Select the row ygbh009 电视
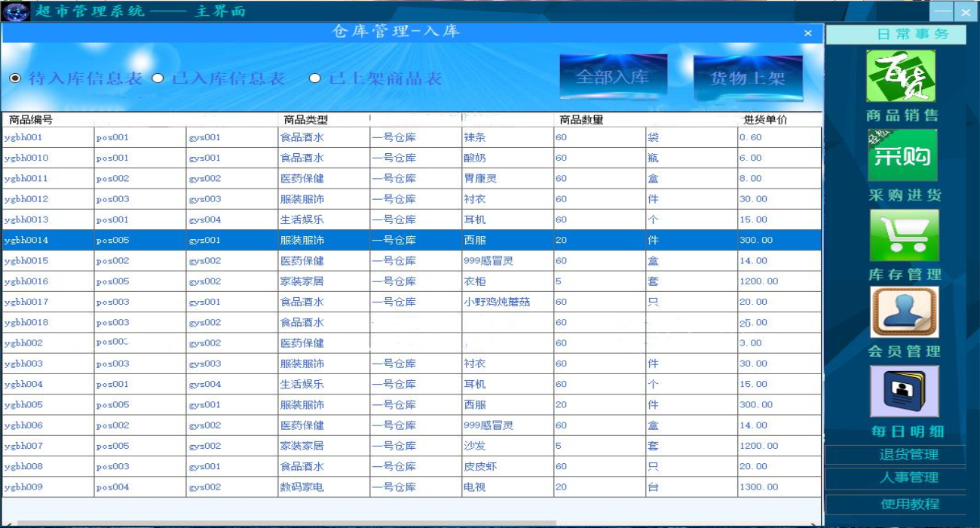Image resolution: width=980 pixels, height=528 pixels. tap(412, 487)
